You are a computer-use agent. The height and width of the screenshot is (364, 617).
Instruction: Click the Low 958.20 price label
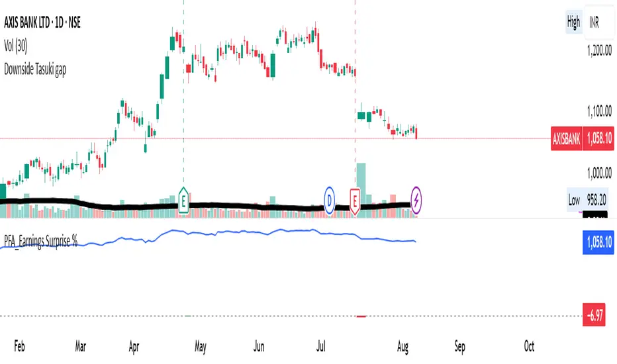tap(587, 201)
